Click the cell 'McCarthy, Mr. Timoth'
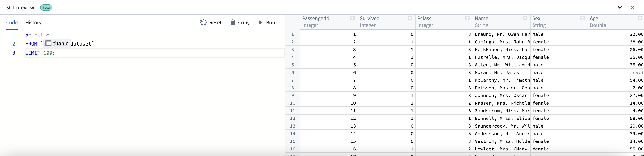 click(502, 80)
